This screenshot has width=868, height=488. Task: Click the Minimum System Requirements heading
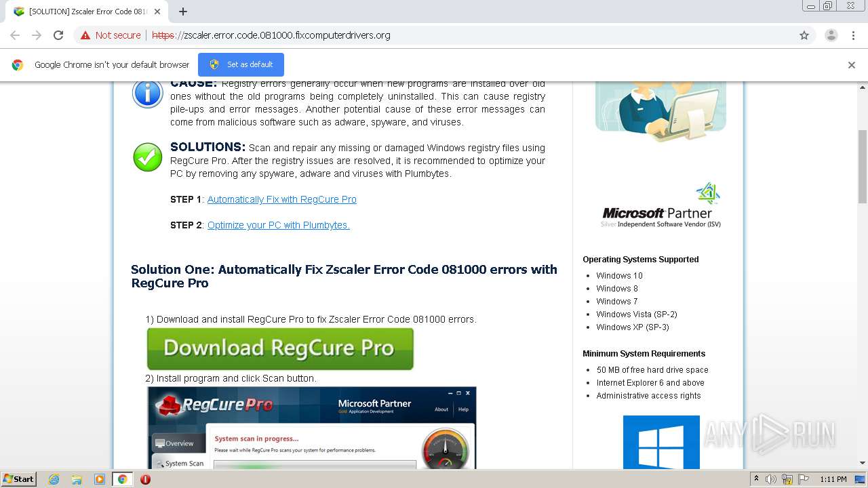(644, 354)
